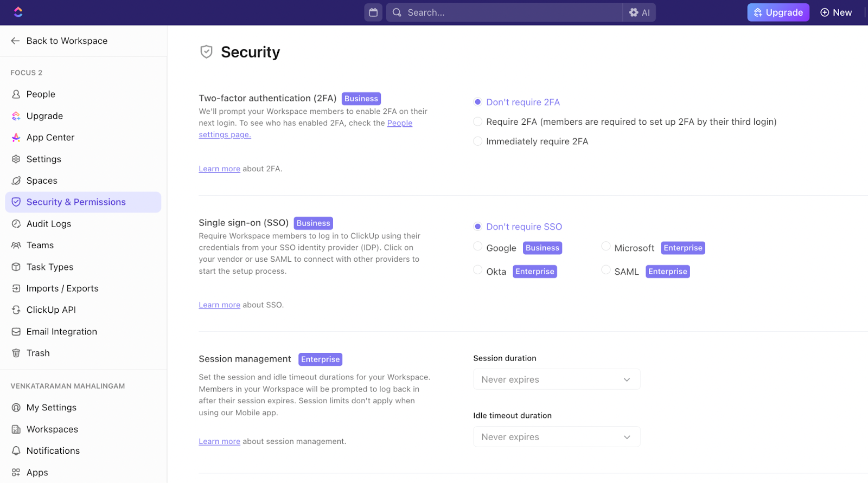The height and width of the screenshot is (483, 868).
Task: Click Business badge beside Google
Action: [x=542, y=248]
